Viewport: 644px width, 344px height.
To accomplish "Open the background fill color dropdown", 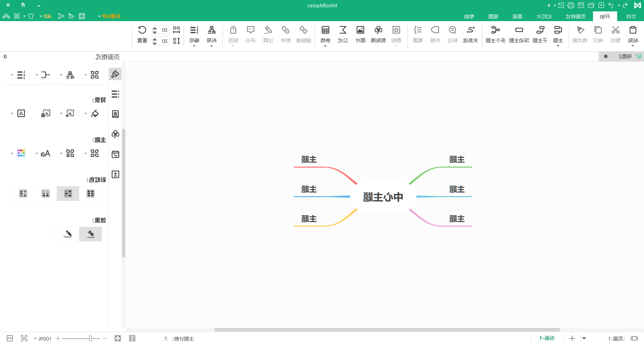I will (86, 114).
